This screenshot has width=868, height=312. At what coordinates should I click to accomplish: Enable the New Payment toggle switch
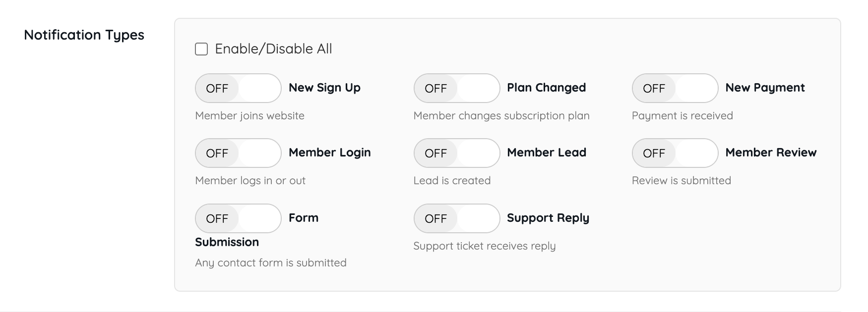(x=675, y=88)
